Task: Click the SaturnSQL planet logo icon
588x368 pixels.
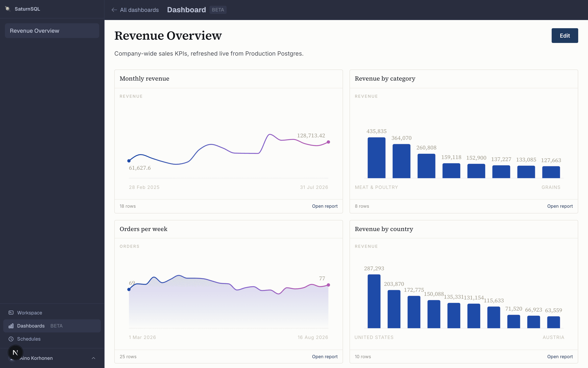Action: point(8,9)
